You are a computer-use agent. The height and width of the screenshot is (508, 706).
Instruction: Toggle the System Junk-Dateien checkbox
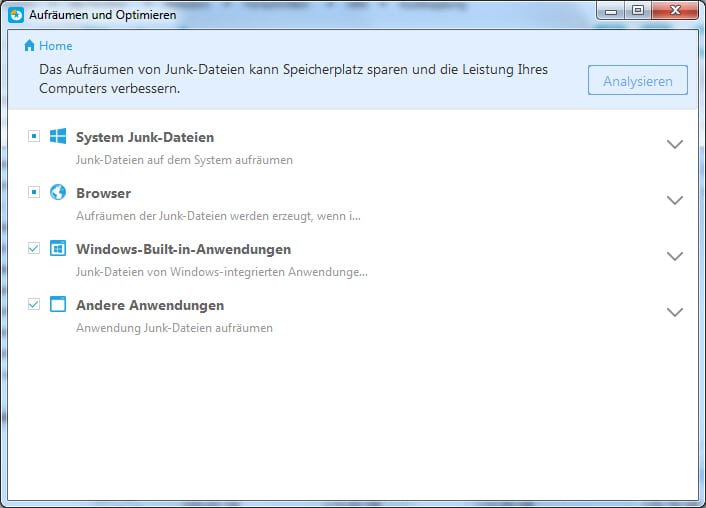tap(34, 136)
